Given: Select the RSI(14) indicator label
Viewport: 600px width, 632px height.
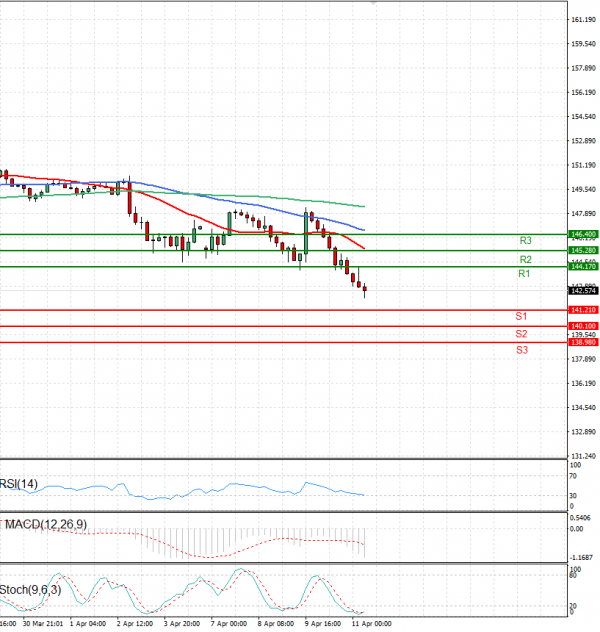Looking at the screenshot, I should click(19, 484).
